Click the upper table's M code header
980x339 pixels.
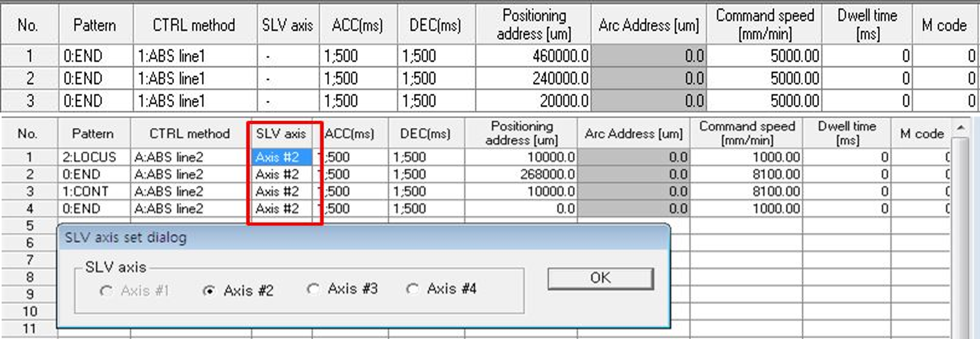945,25
